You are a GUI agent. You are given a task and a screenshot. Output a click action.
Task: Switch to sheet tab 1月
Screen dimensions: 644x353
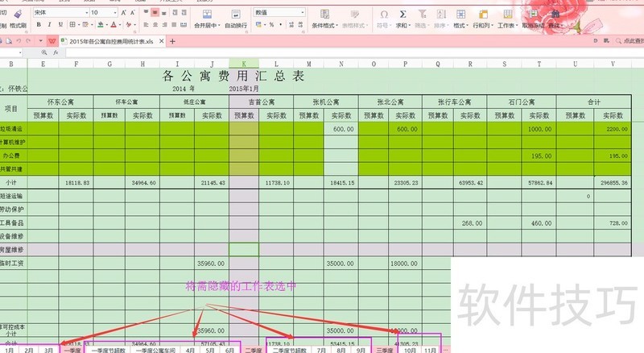pos(10,350)
